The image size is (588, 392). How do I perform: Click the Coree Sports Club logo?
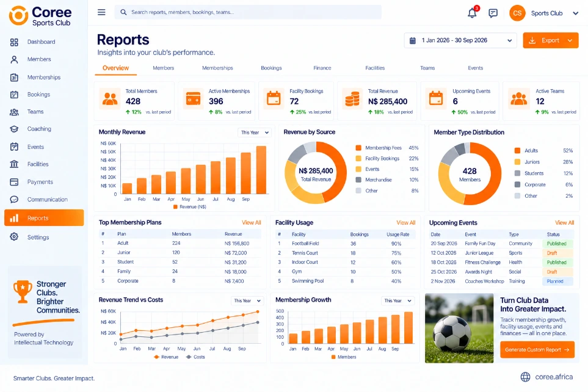[x=40, y=16]
